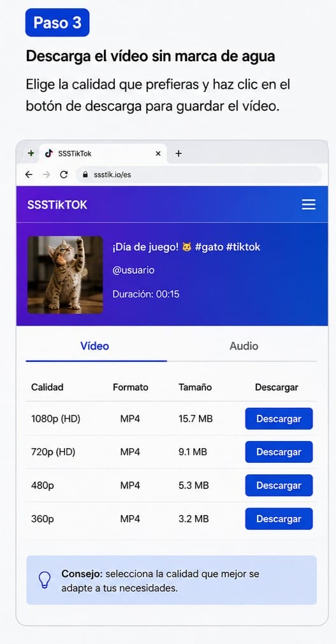Switch to the Audio tab
The width and height of the screenshot is (336, 644).
(x=244, y=346)
